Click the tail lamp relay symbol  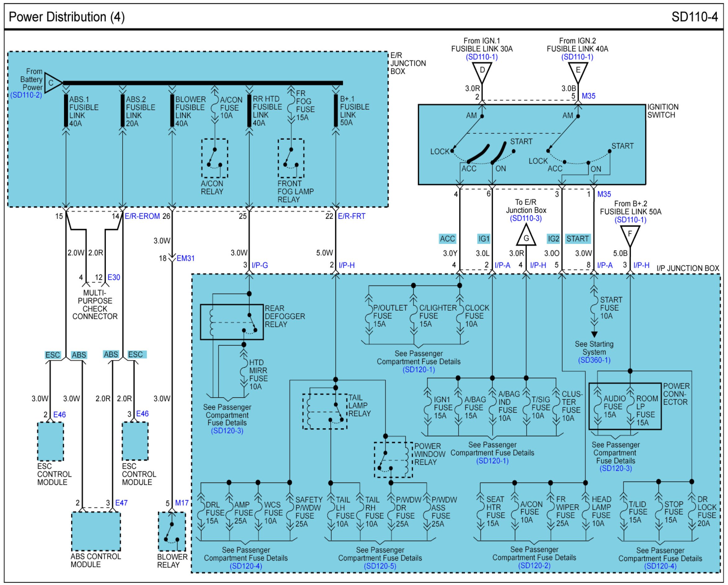pyautogui.click(x=324, y=411)
